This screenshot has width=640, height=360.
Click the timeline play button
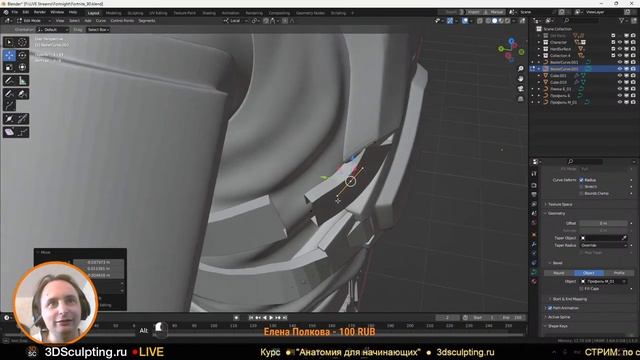tap(271, 318)
